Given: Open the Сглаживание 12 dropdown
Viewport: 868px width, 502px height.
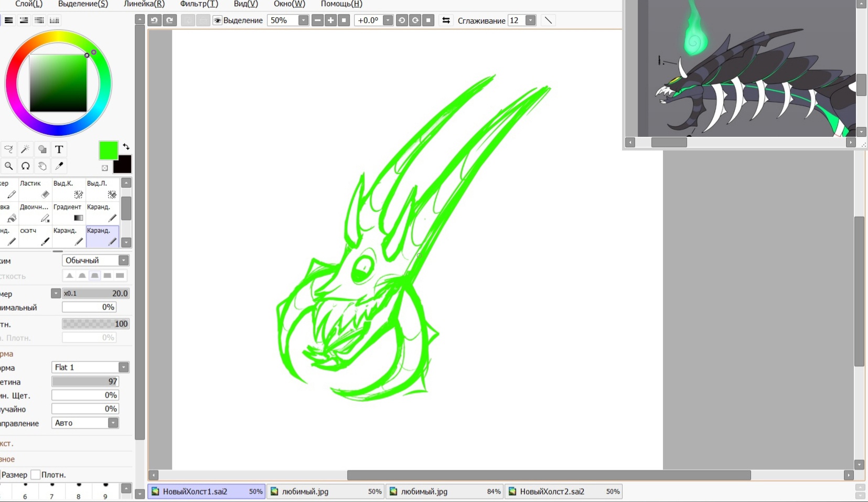Looking at the screenshot, I should tap(531, 20).
